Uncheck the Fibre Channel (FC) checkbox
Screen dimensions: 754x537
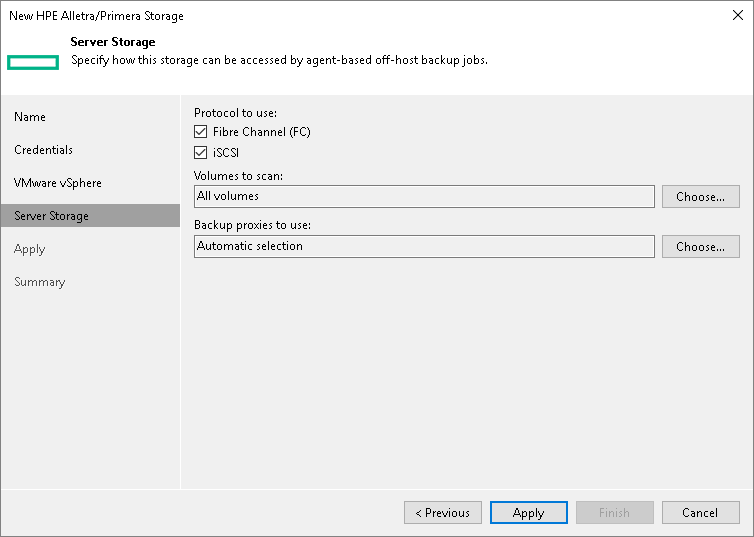(x=201, y=132)
